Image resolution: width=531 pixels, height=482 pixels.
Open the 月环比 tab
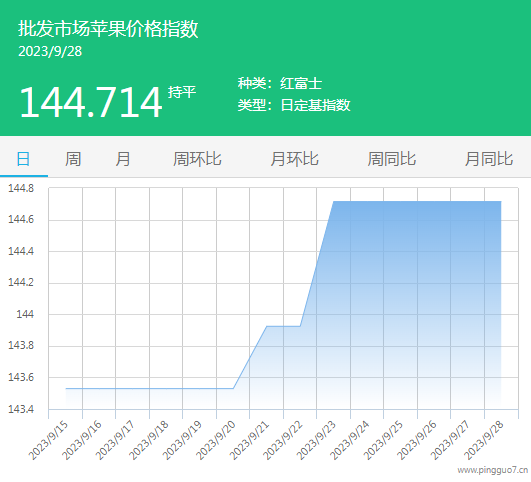[x=294, y=159]
